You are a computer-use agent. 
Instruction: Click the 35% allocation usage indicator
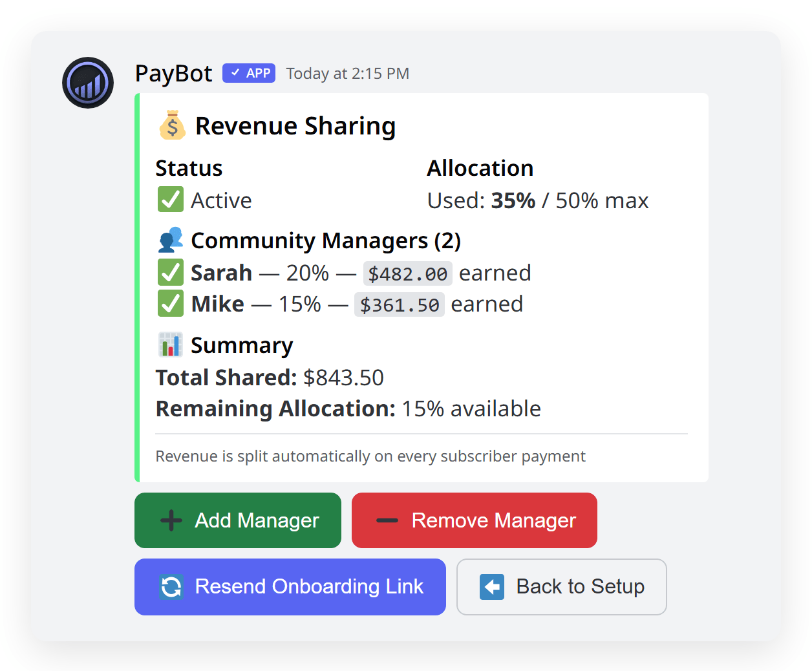513,200
